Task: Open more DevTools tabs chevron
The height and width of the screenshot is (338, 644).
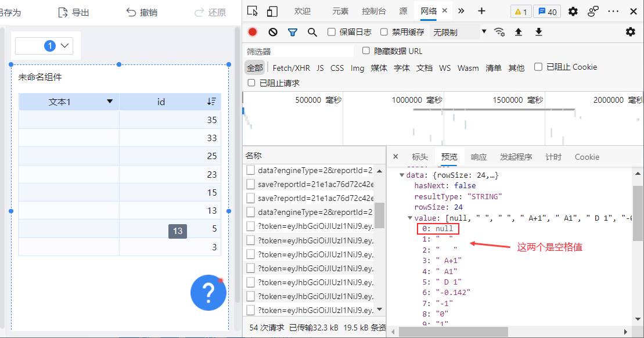Action: coord(461,11)
